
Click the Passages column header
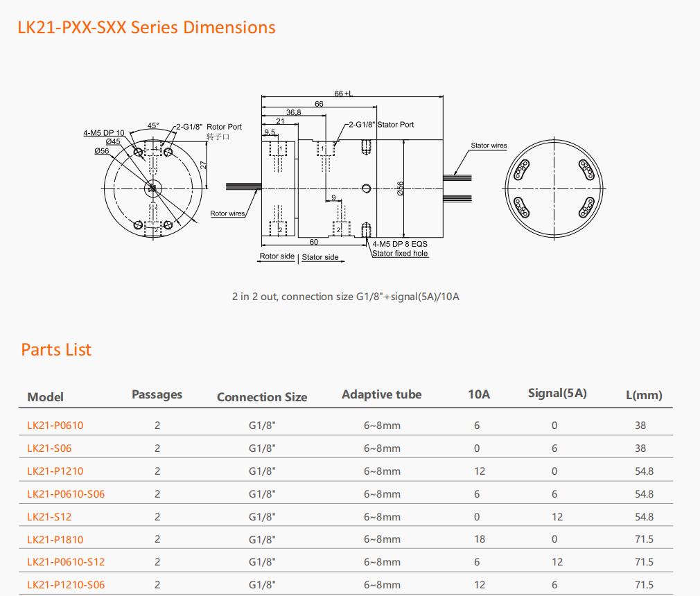click(157, 394)
